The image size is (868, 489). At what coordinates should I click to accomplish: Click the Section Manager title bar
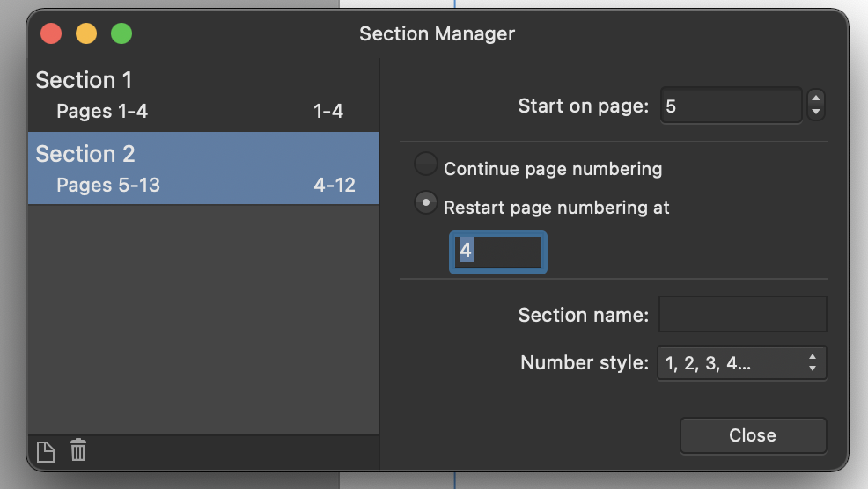(437, 34)
